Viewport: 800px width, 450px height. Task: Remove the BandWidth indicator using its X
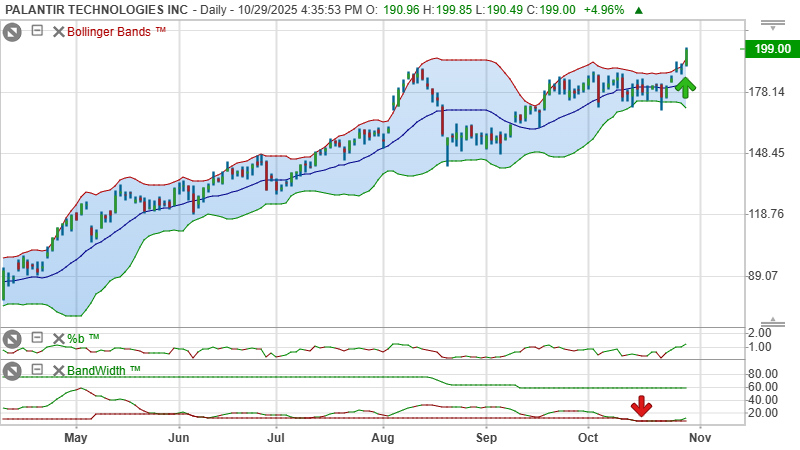tap(58, 370)
